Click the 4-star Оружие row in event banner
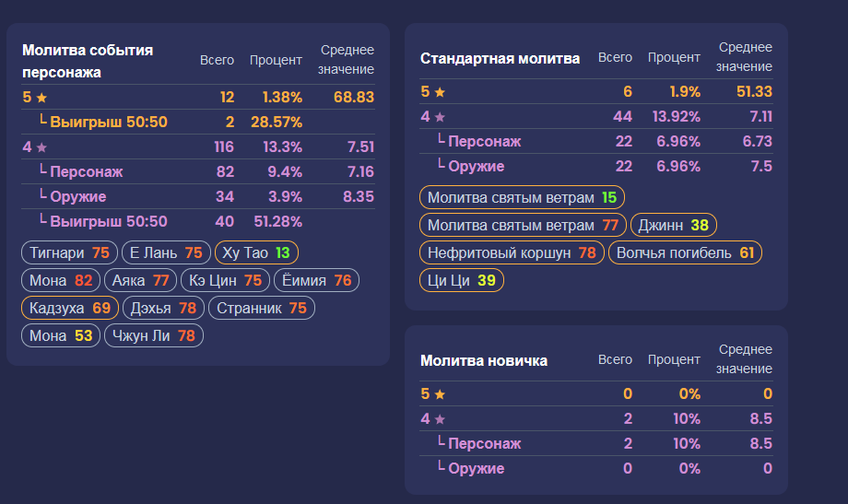Viewport: 848px width, 504px height. tap(198, 196)
